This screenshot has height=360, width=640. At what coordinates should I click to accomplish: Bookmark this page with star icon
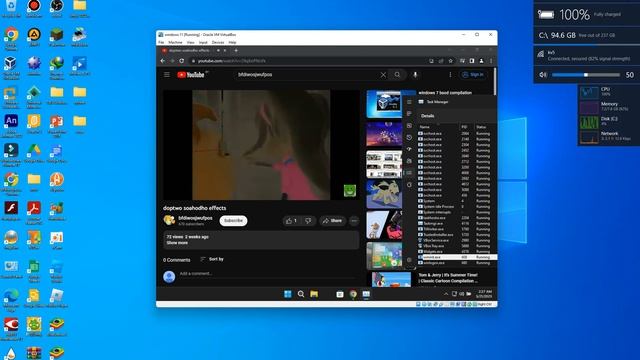[x=451, y=61]
